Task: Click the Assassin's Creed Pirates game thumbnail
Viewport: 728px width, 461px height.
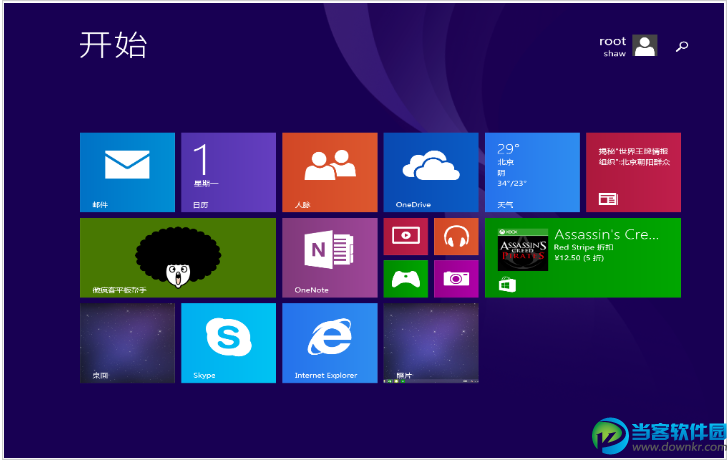Action: pos(523,250)
